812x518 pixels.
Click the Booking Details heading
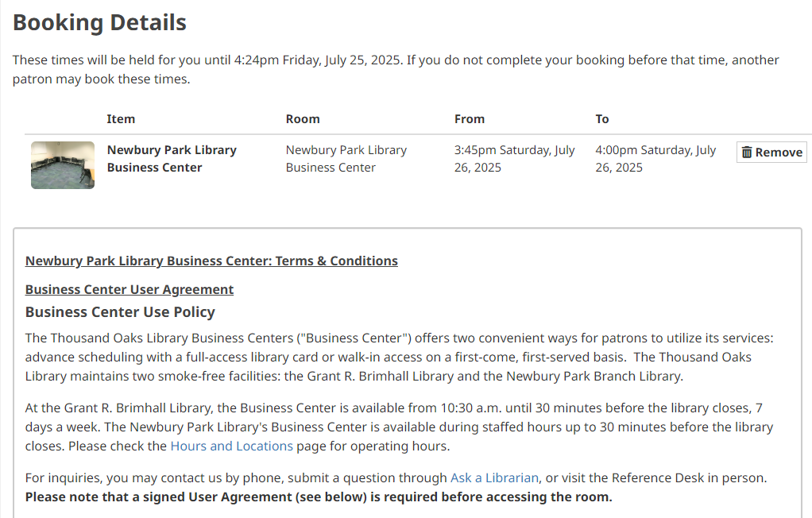pos(99,22)
